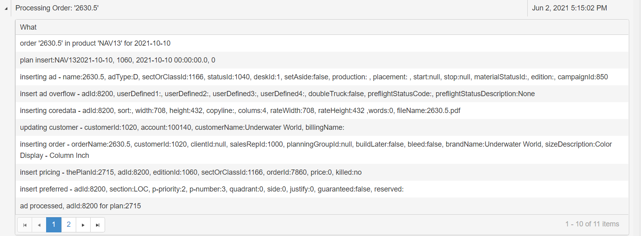Click the 'What' column header
This screenshot has height=236, width=644.
click(28, 27)
